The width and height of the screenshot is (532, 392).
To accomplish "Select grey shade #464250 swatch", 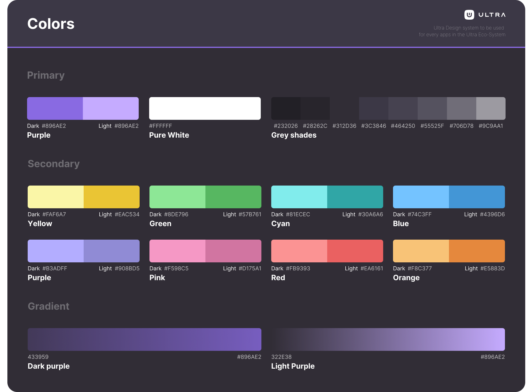I will [403, 108].
